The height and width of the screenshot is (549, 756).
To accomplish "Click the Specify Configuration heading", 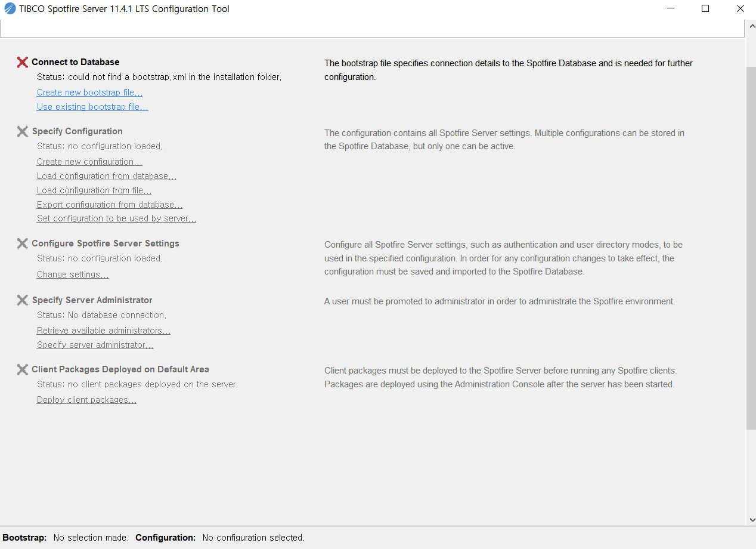I will (x=78, y=131).
